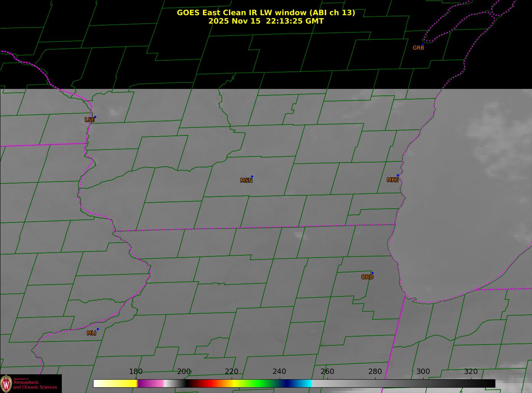Select the blue station dot at MSN
532x393 pixels.
(x=252, y=177)
